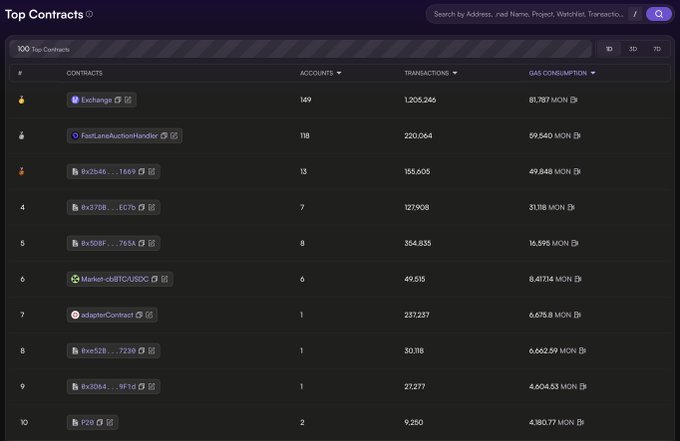Click gas icon next to 31,118 MON
The height and width of the screenshot is (441, 680).
pos(571,207)
